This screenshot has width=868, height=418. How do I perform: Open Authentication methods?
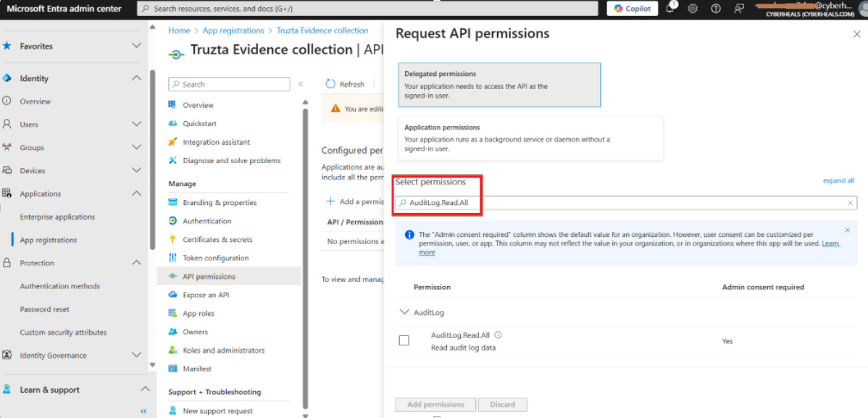[60, 286]
